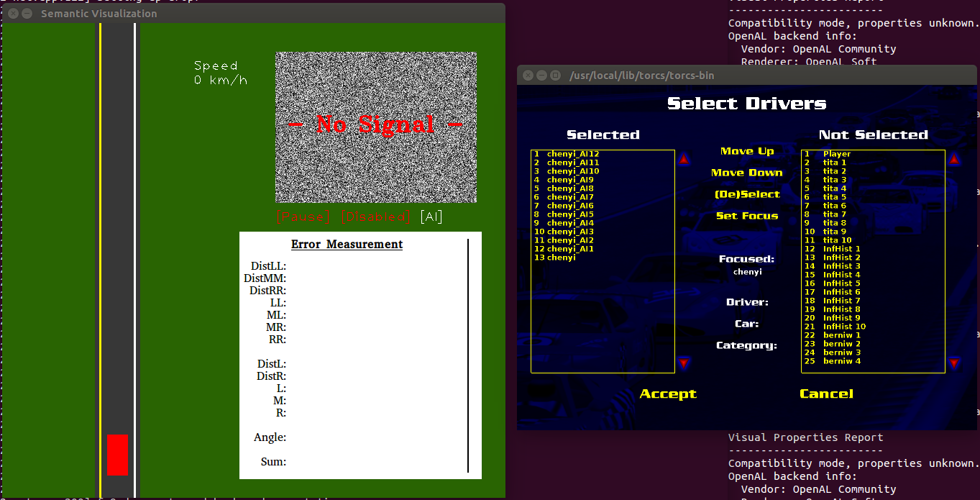Click the Not Selected list's down arrow
This screenshot has height=500, width=980.
(954, 363)
